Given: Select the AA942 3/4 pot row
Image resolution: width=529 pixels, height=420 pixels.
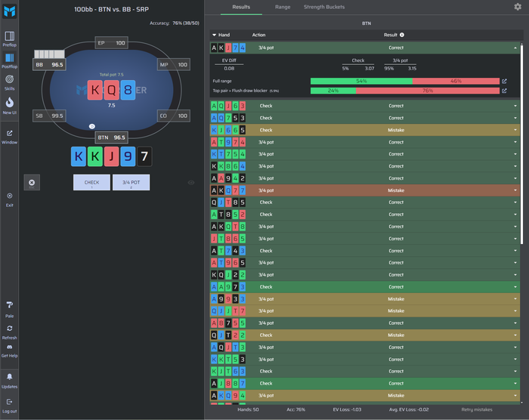Looking at the screenshot, I should [x=365, y=178].
